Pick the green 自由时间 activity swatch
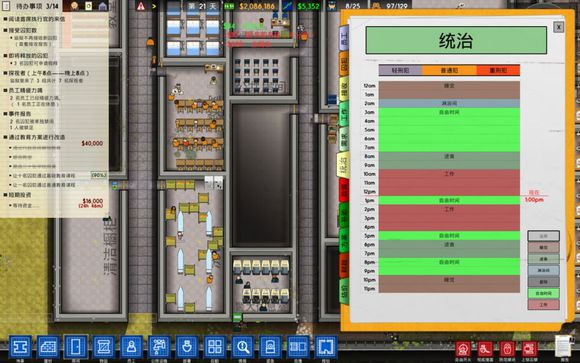This screenshot has width=580, height=363. coord(543,293)
